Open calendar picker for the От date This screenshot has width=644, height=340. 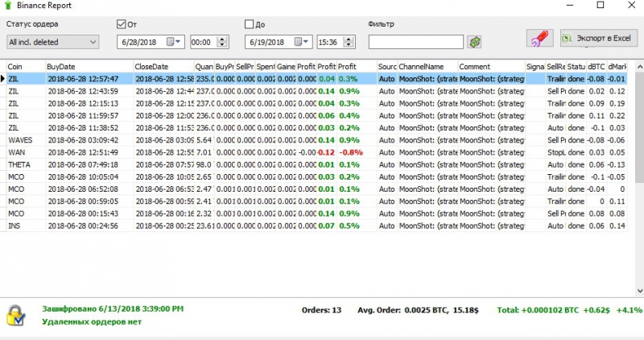tap(175, 42)
